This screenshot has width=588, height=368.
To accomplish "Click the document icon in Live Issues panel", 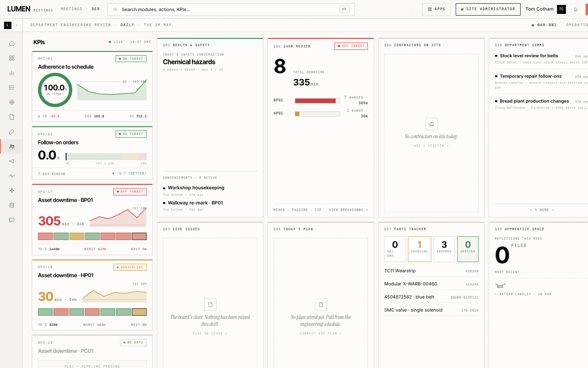I will click(x=210, y=305).
